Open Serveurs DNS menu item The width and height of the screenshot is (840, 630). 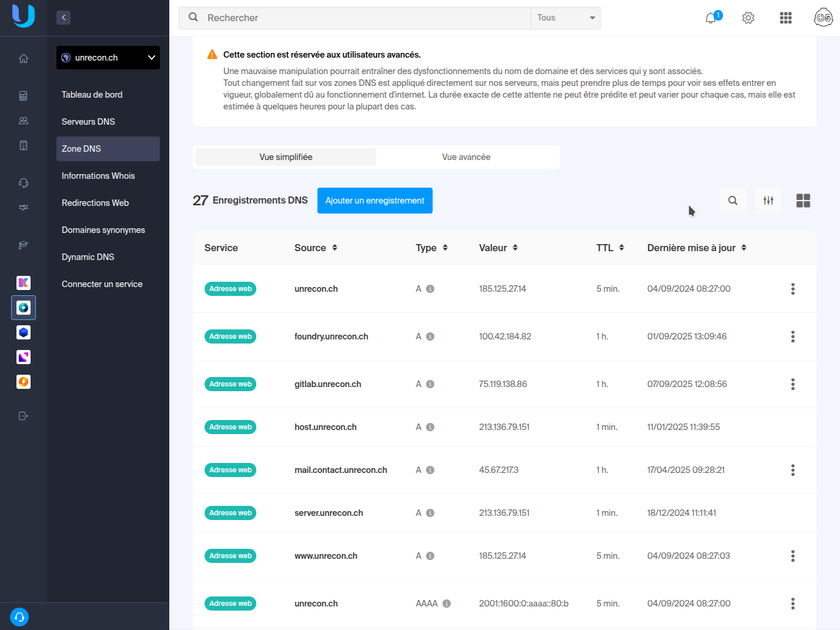coord(108,122)
